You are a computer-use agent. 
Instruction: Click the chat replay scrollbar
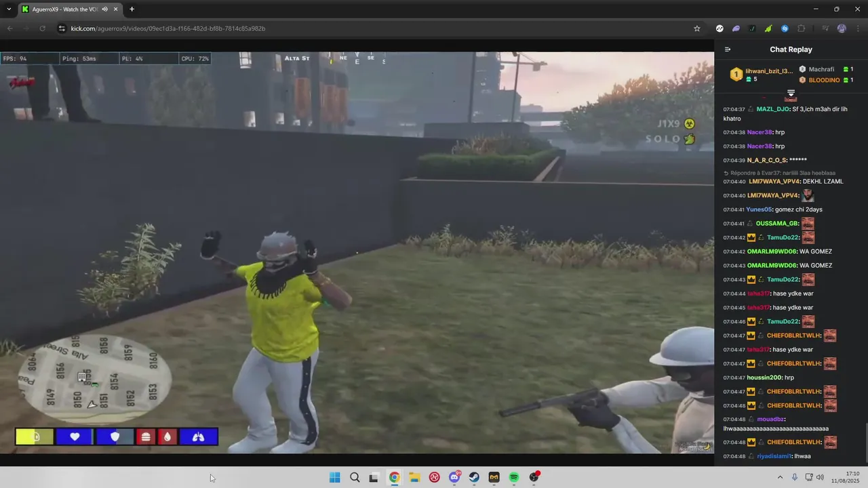click(865, 444)
